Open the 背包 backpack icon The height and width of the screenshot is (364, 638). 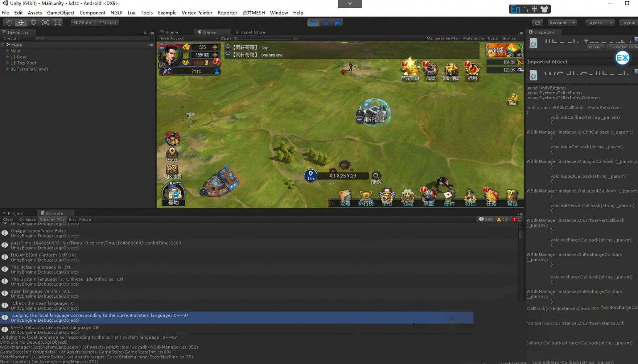(512, 198)
